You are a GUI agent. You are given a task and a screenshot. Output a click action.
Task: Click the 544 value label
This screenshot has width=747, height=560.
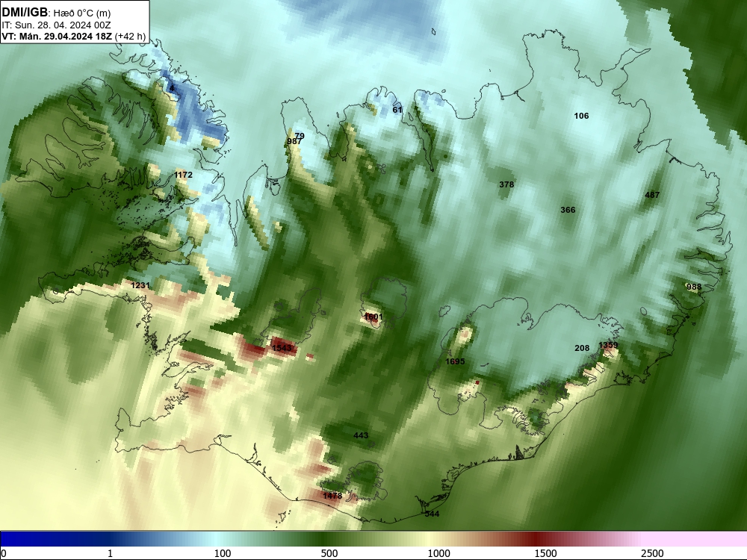coord(432,514)
